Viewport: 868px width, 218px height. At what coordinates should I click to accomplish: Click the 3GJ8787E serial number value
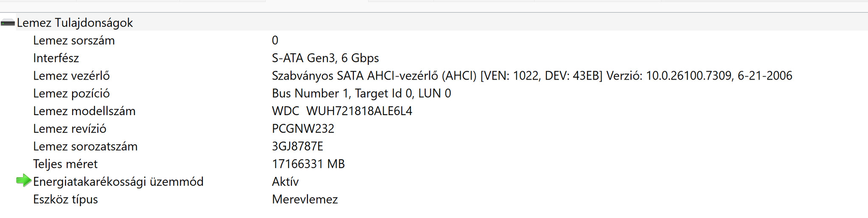pos(297,146)
